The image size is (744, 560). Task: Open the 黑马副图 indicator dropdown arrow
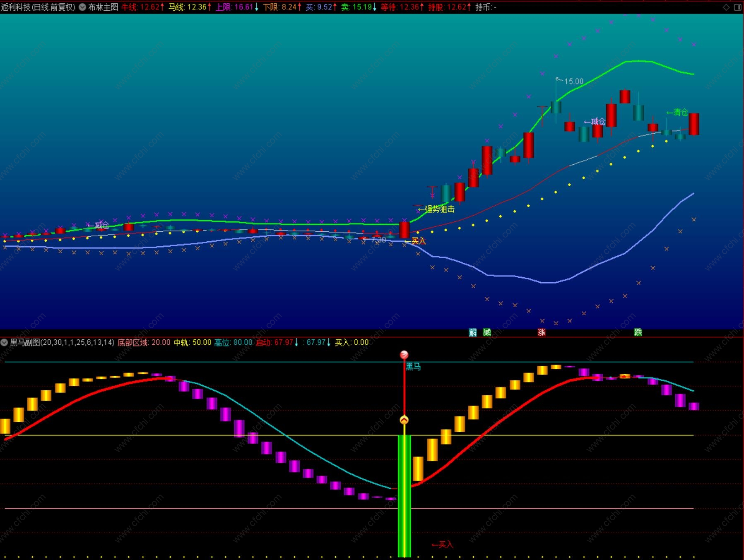tap(4, 342)
